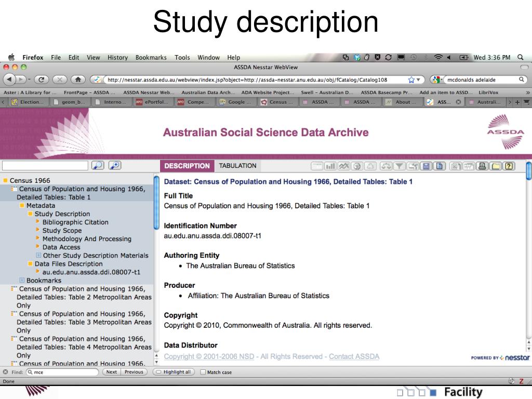Click the browser URL address field
Screen dimensions: 532x399
247,79
